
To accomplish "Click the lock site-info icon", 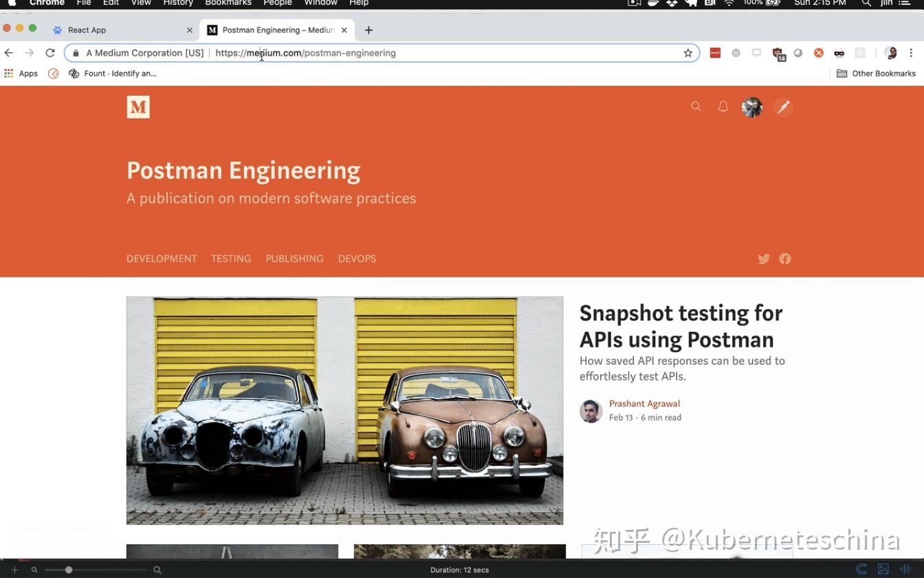I will pos(76,53).
